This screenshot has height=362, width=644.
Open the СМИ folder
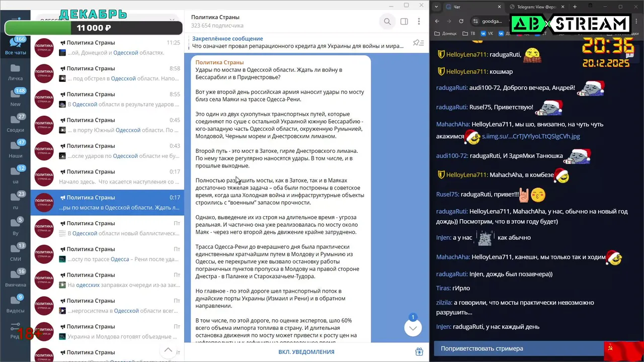tap(16, 253)
